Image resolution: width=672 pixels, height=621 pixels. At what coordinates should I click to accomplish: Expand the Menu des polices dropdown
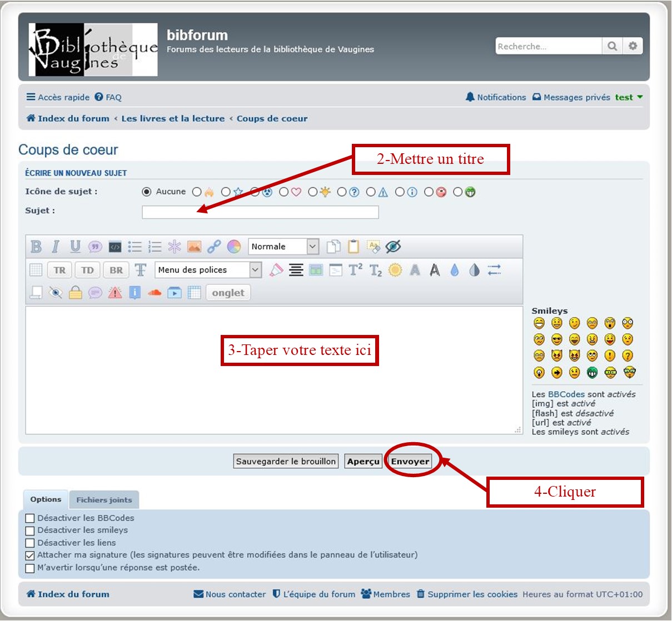coord(208,270)
